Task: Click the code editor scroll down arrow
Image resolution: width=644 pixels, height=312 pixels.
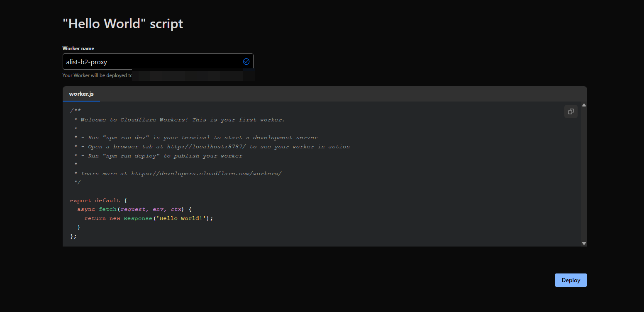Action: click(x=584, y=243)
